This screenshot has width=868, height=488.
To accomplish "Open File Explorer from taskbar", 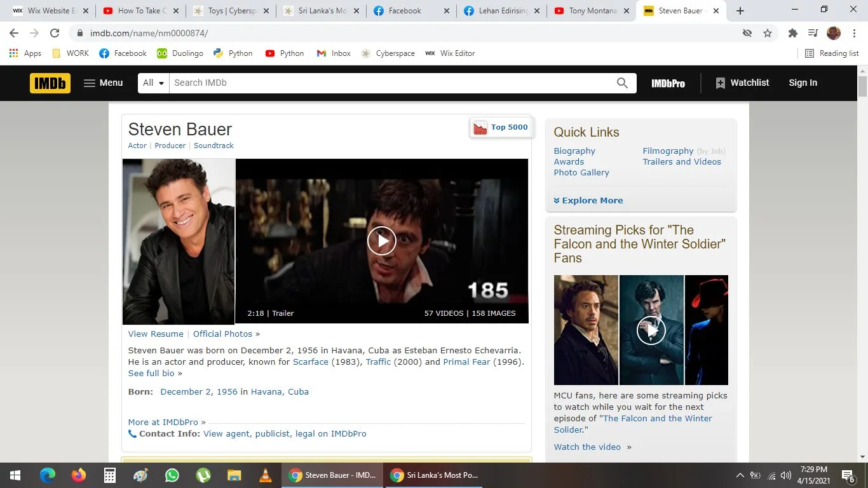I will click(x=234, y=475).
